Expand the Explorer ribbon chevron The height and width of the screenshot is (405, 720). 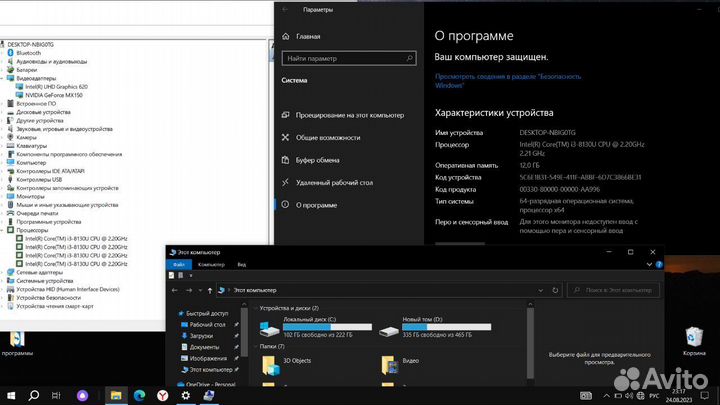coord(649,264)
